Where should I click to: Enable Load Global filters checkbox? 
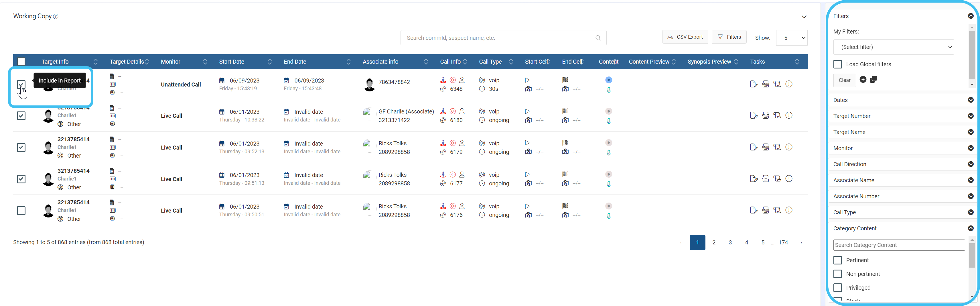click(837, 64)
